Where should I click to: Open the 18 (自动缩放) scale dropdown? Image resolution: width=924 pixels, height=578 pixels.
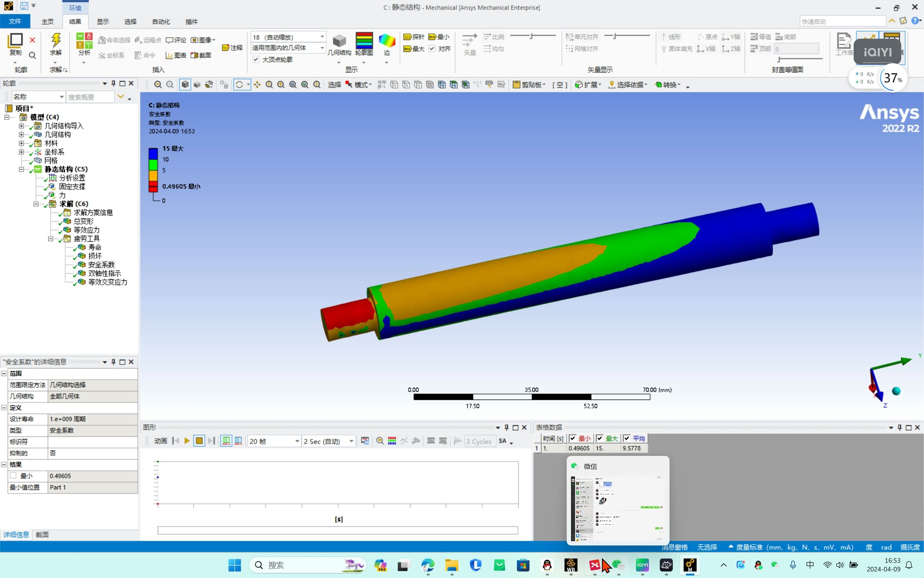pyautogui.click(x=288, y=37)
